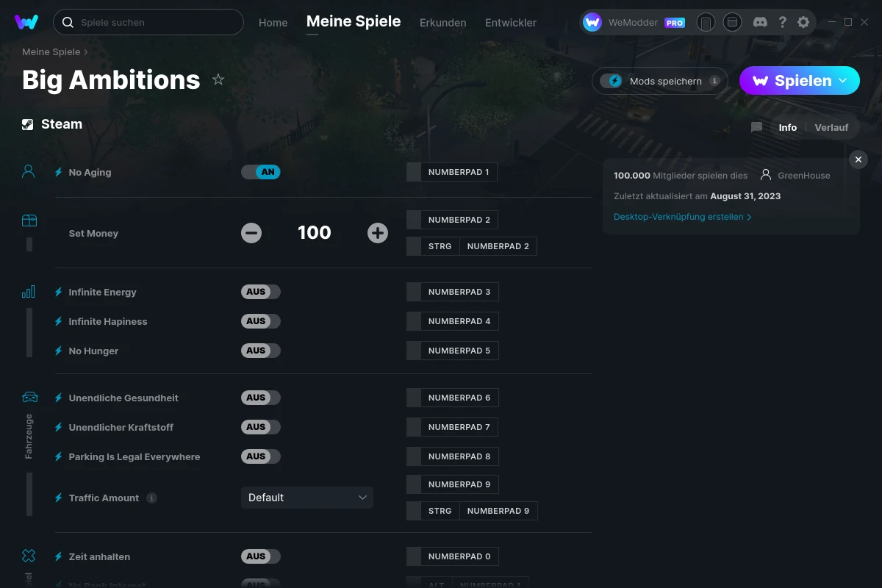Edit the NUMBERPAD 1 hotkey for No Aging

(x=452, y=172)
